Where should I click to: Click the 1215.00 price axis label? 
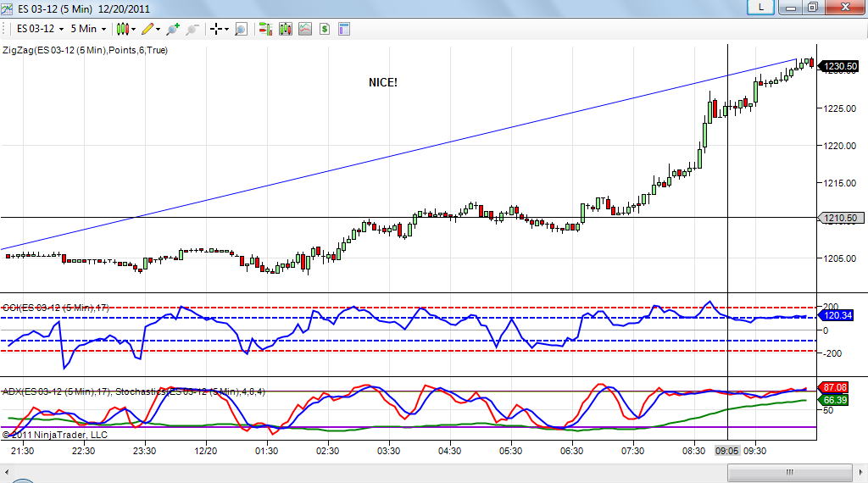840,183
